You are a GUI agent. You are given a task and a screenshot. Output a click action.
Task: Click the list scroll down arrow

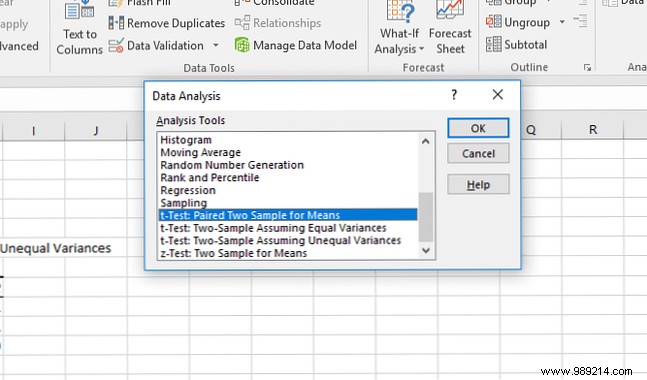pyautogui.click(x=426, y=250)
